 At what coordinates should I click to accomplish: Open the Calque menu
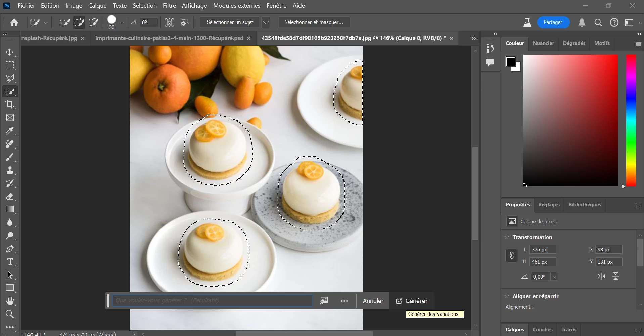point(97,6)
